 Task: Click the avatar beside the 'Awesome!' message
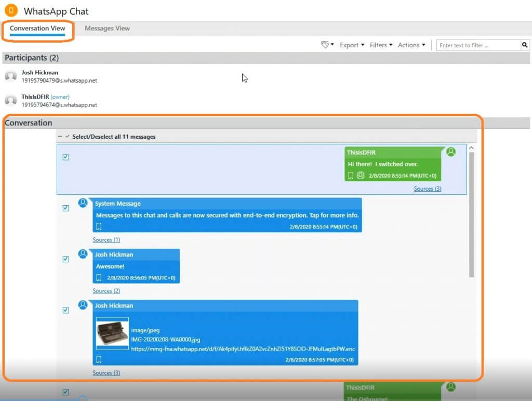pos(83,254)
